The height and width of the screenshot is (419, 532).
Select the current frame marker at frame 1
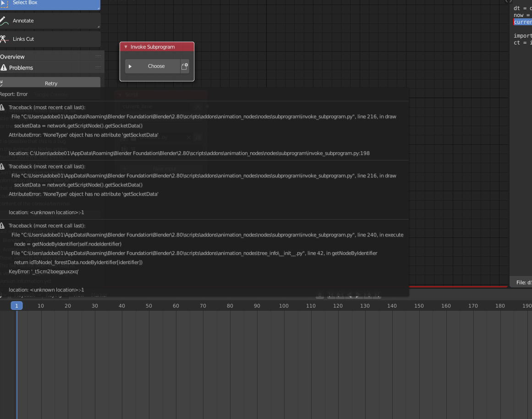point(16,305)
